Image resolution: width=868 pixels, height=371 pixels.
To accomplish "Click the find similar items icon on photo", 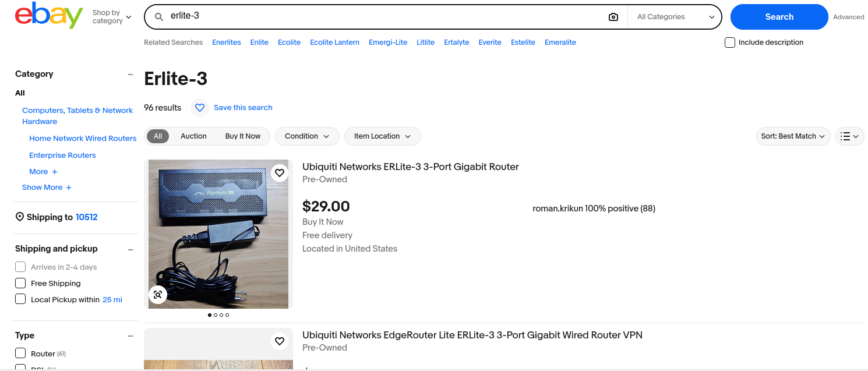I will point(158,295).
